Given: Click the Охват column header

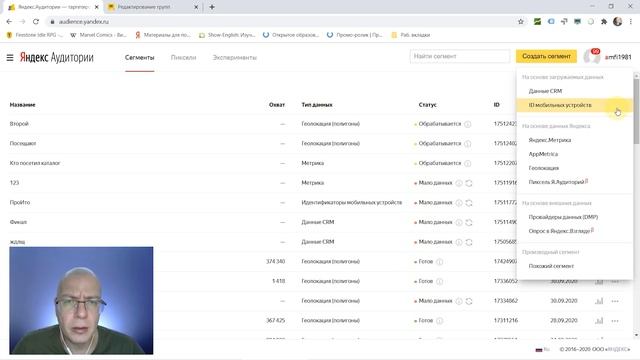Looking at the screenshot, I should [277, 105].
